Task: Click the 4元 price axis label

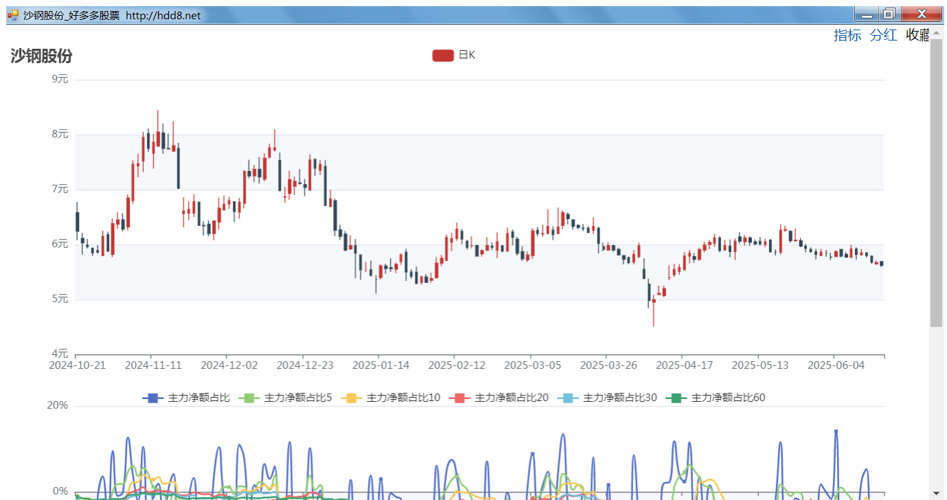Action: [x=60, y=353]
